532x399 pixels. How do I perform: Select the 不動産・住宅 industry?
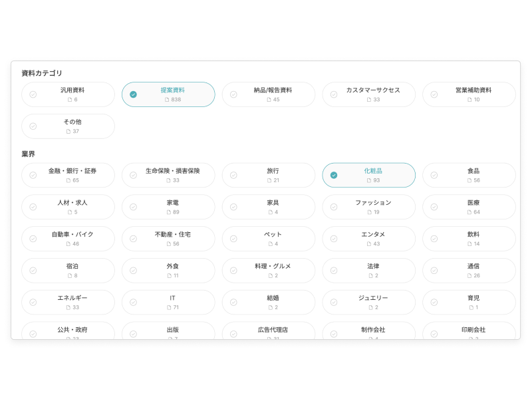coord(168,239)
